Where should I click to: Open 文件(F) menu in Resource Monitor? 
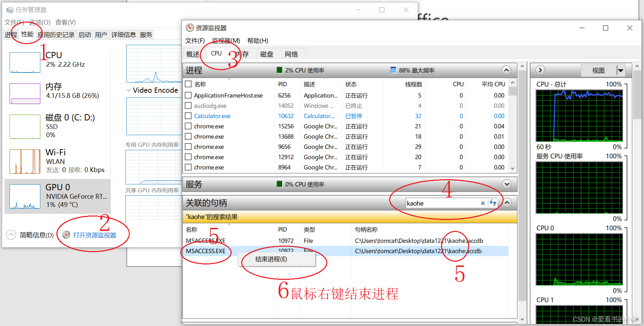coord(195,41)
